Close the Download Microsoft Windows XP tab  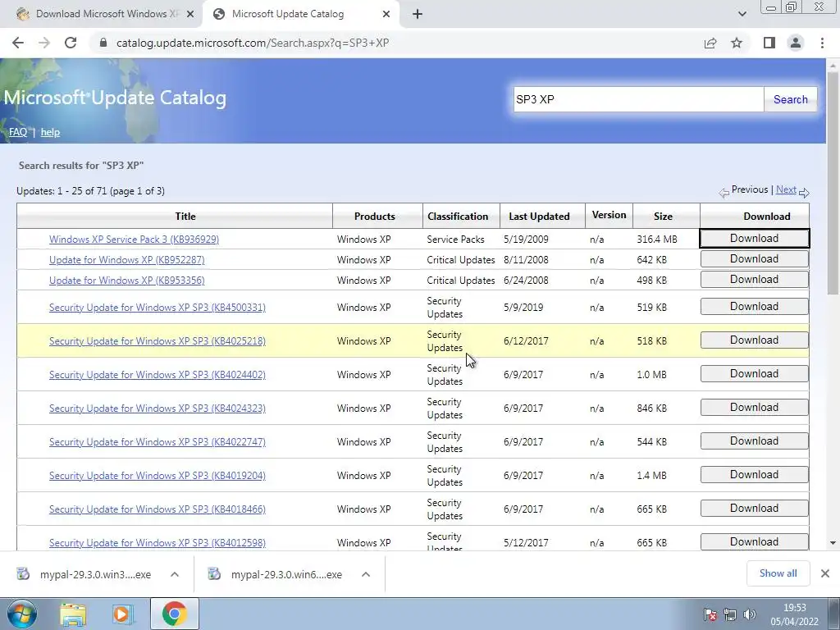pyautogui.click(x=190, y=15)
